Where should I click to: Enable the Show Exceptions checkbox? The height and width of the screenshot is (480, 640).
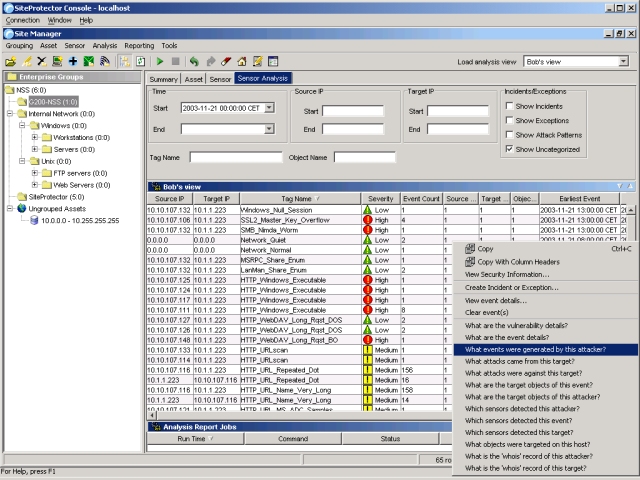[x=509, y=120]
